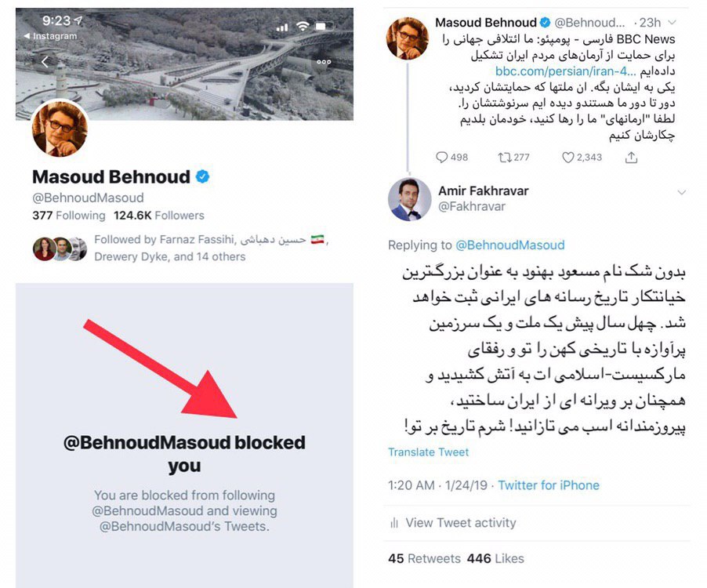Open the bbc.com/persian/iran link

tap(565, 71)
